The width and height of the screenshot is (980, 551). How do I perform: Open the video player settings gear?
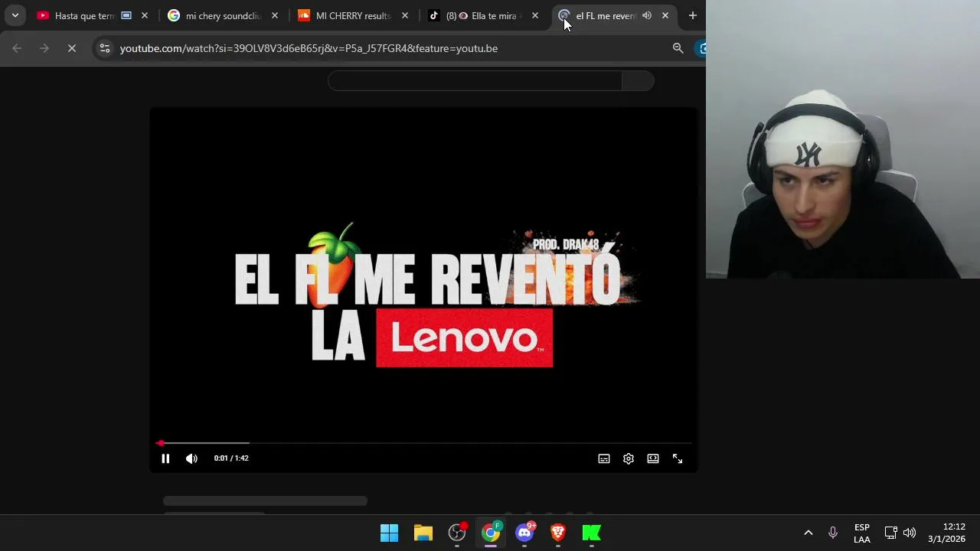pos(629,458)
